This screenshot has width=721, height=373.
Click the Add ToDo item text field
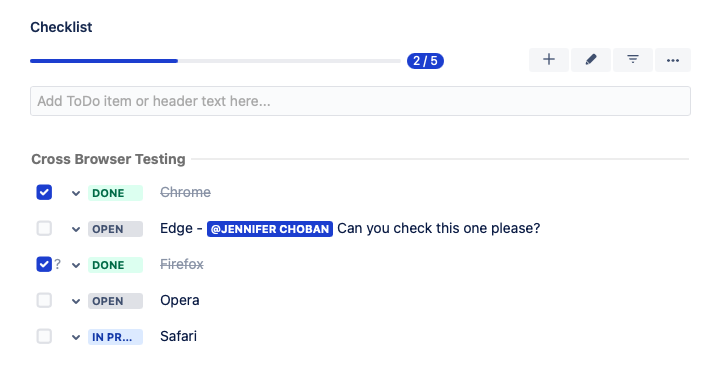pyautogui.click(x=360, y=101)
